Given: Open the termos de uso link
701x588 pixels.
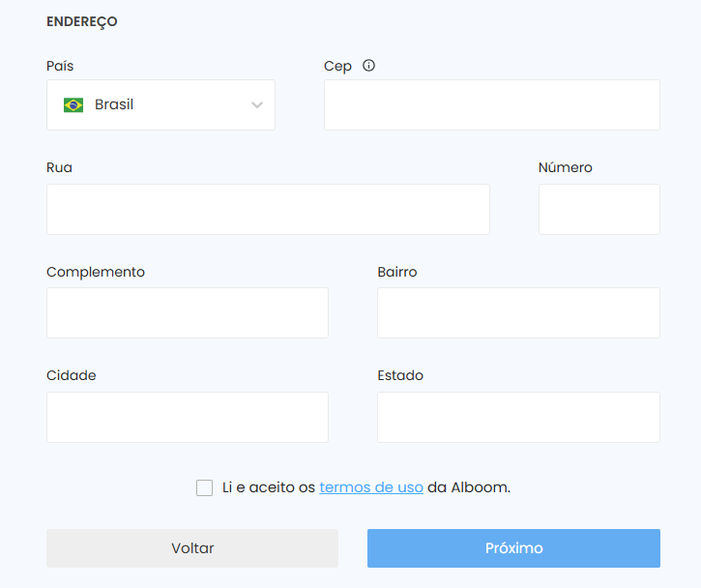Looking at the screenshot, I should pyautogui.click(x=371, y=487).
